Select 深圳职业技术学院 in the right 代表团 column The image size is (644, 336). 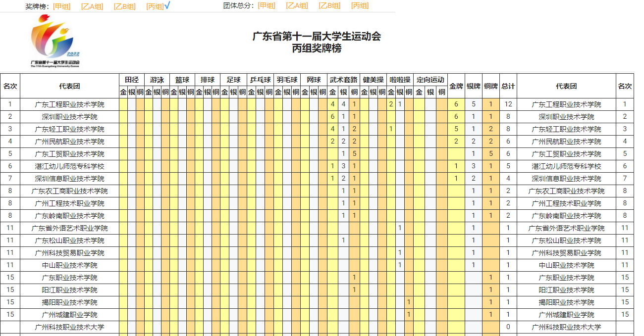click(566, 117)
